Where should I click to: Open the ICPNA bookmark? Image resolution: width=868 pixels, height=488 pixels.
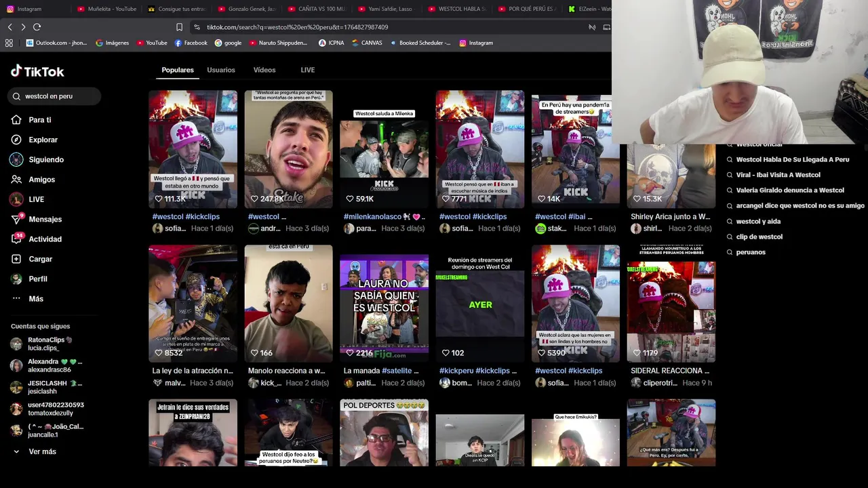click(332, 43)
